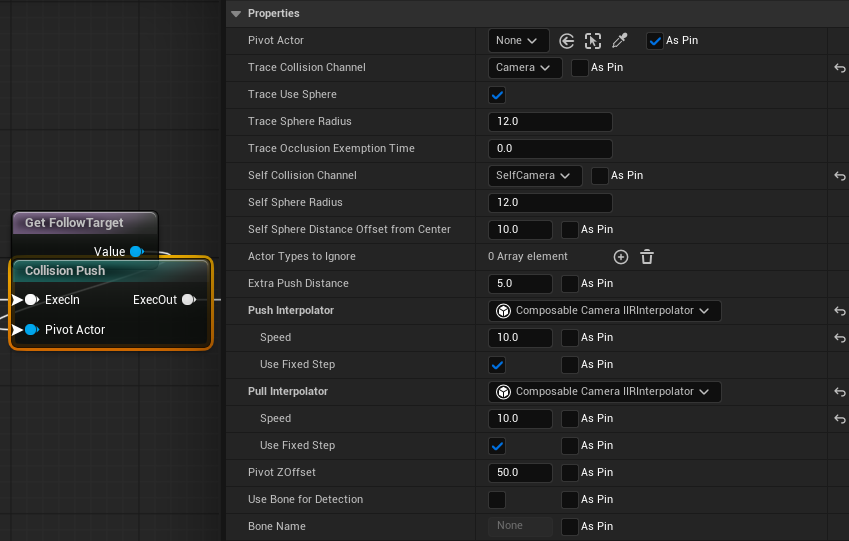
Task: Open the Pull Interpolator class dropdown
Action: [605, 392]
